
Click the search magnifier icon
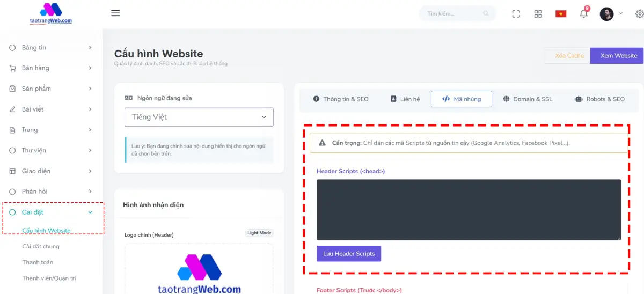pyautogui.click(x=486, y=14)
